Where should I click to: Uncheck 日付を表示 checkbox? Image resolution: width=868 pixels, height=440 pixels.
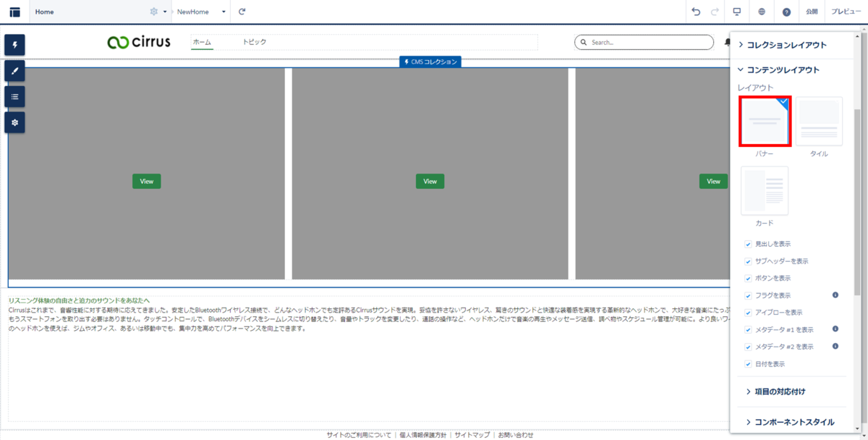coord(748,364)
